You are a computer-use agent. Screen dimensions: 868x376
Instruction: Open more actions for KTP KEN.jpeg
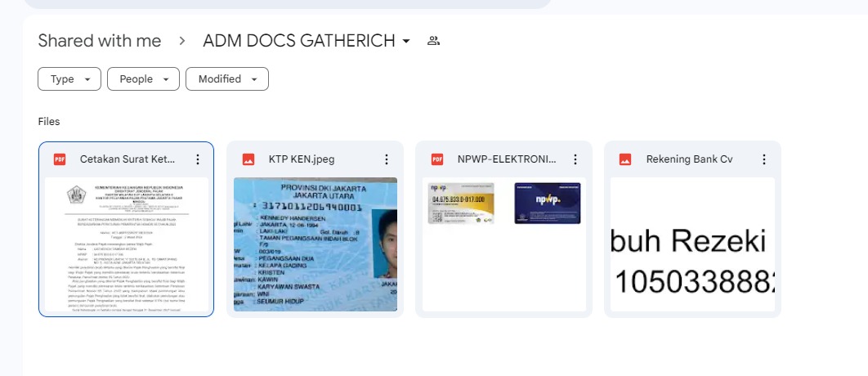pos(386,159)
